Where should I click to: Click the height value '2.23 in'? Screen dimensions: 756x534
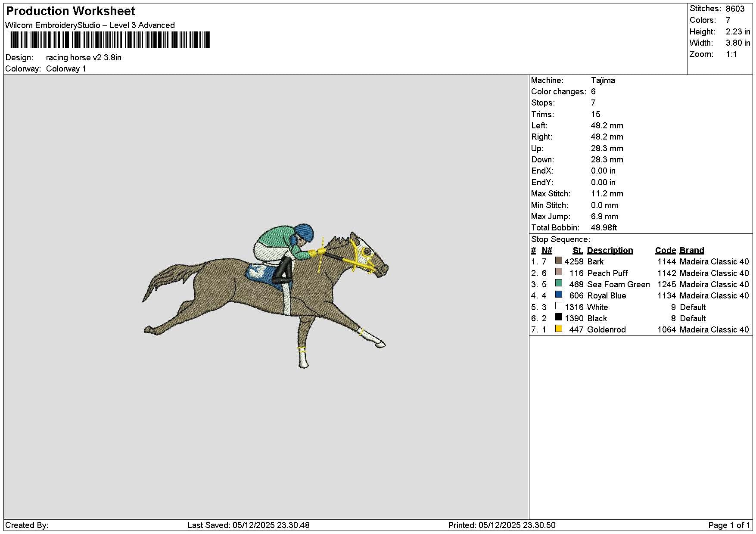click(x=737, y=31)
